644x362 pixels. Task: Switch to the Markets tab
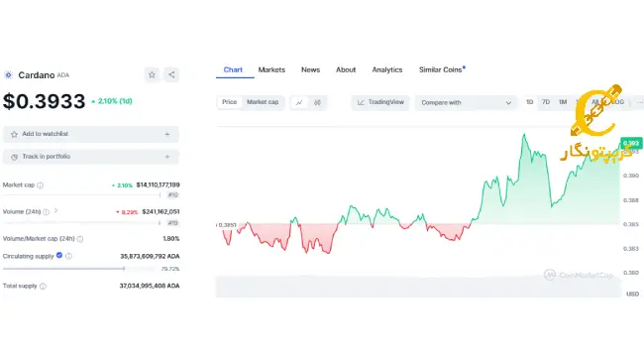(271, 70)
